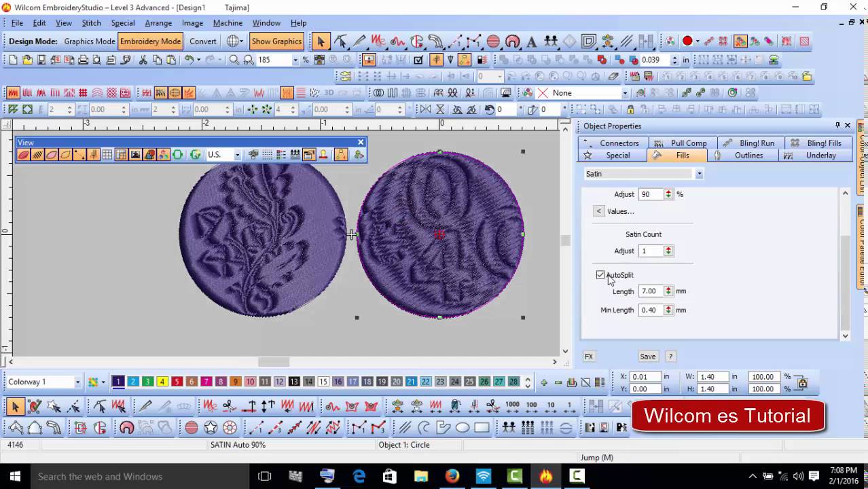Click the eraser icon in toolbar
Viewport: 868px width, 489px height.
coord(614,77)
